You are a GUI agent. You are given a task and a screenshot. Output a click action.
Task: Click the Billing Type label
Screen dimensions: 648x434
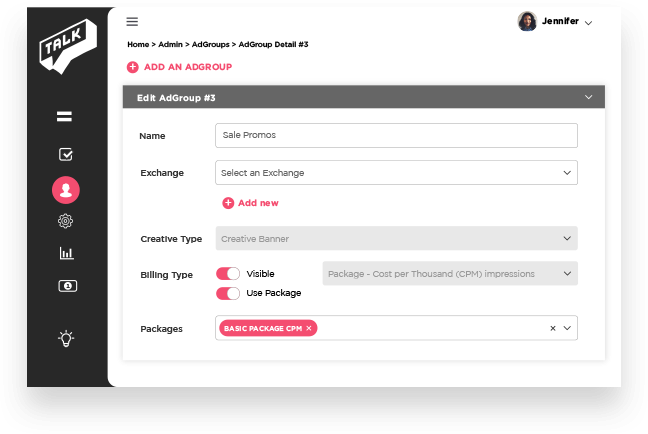pos(167,275)
